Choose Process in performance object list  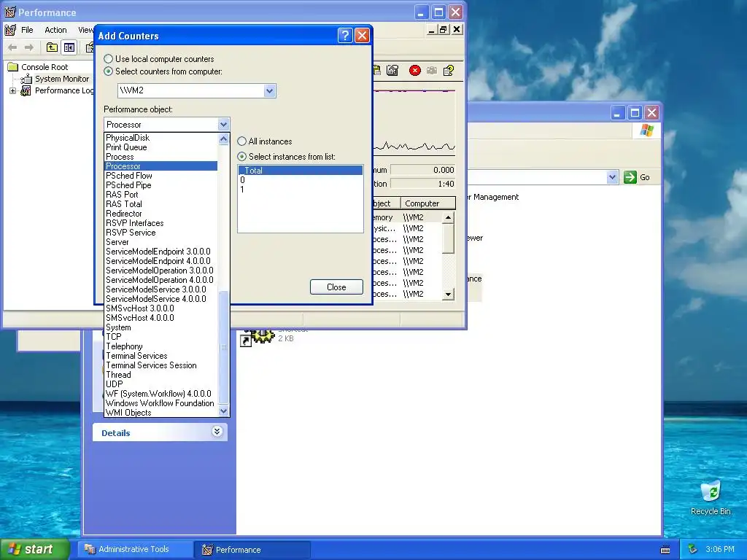point(160,157)
